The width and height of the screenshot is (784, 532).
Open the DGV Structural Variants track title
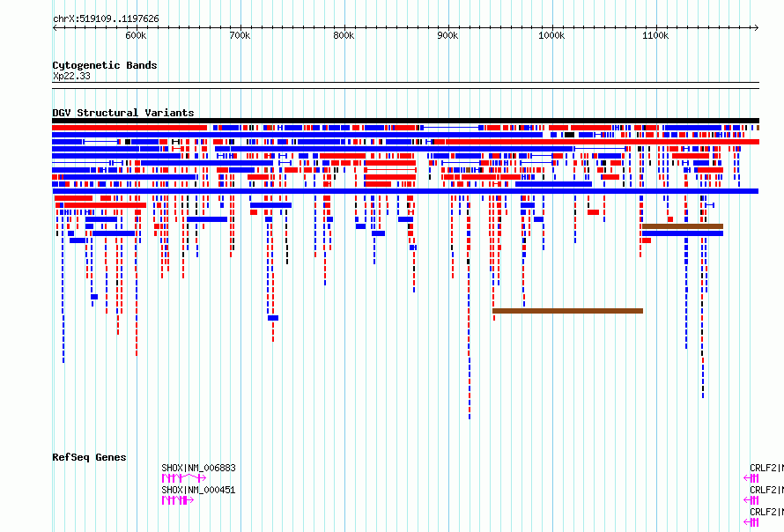pyautogui.click(x=123, y=113)
